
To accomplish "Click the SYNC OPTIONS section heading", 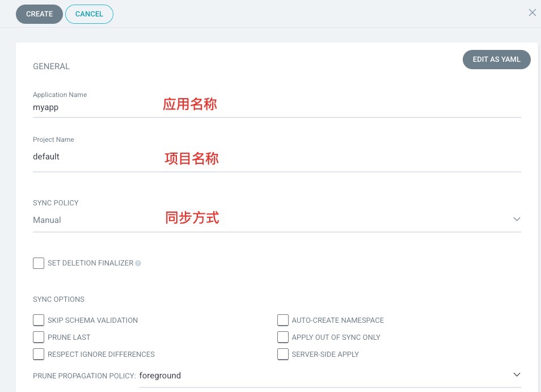I will tap(58, 300).
